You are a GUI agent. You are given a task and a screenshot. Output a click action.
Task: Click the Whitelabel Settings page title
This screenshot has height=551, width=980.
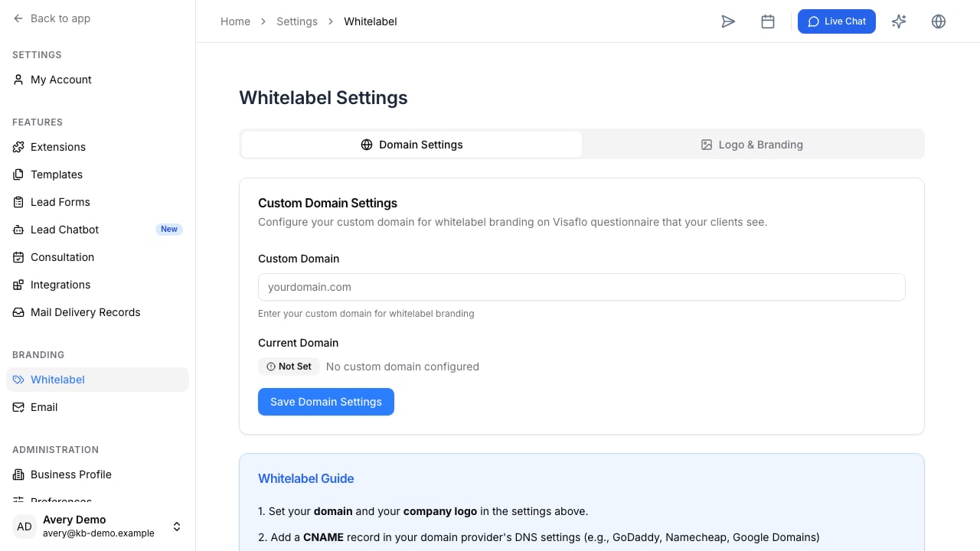coord(323,98)
